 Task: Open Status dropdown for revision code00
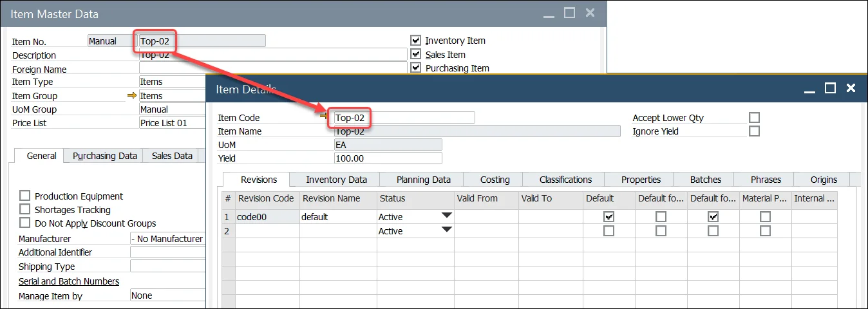coord(446,217)
